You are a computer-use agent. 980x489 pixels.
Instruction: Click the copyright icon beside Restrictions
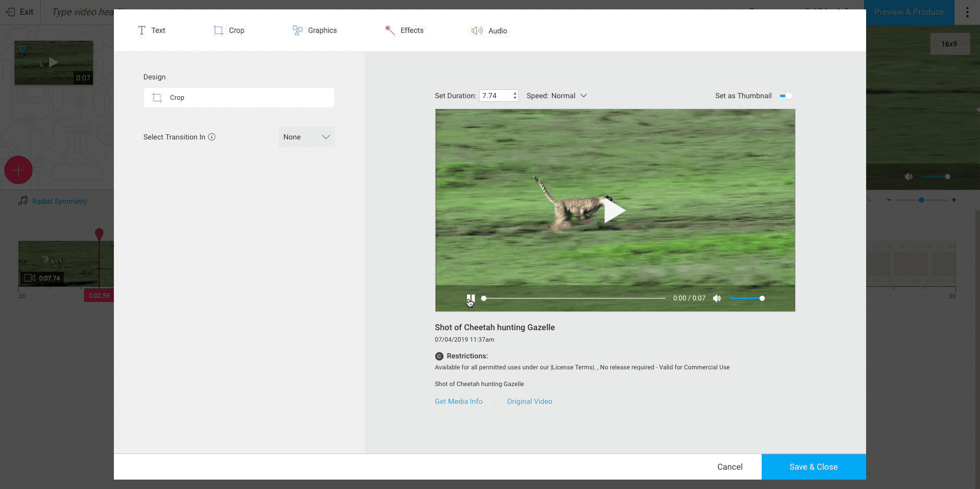[439, 356]
